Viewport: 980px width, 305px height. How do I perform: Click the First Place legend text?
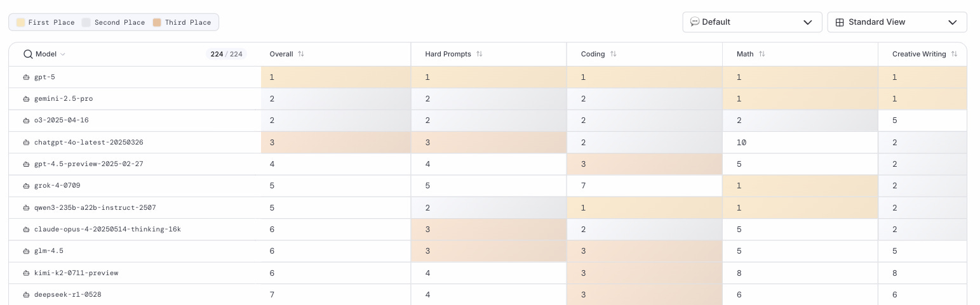[51, 22]
